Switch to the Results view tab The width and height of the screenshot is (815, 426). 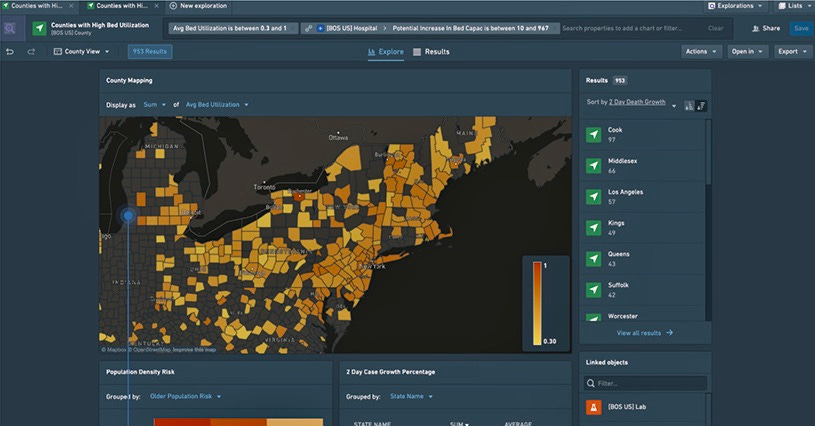click(431, 52)
